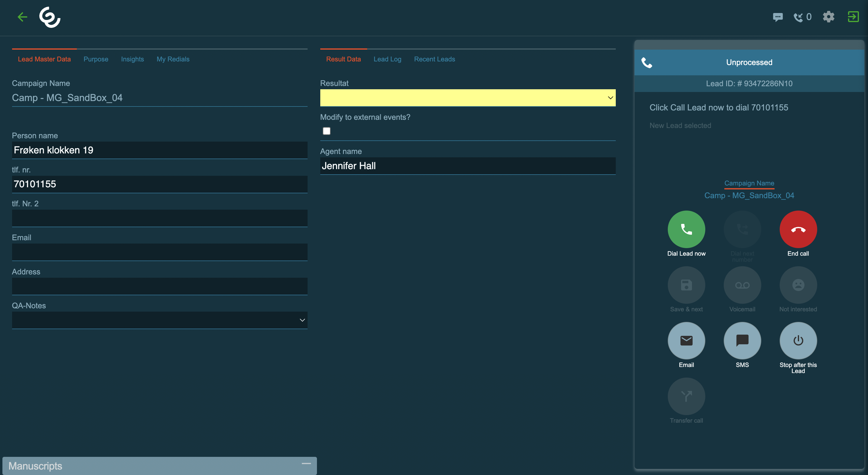Click the green back arrow
868x475 pixels.
tap(22, 17)
